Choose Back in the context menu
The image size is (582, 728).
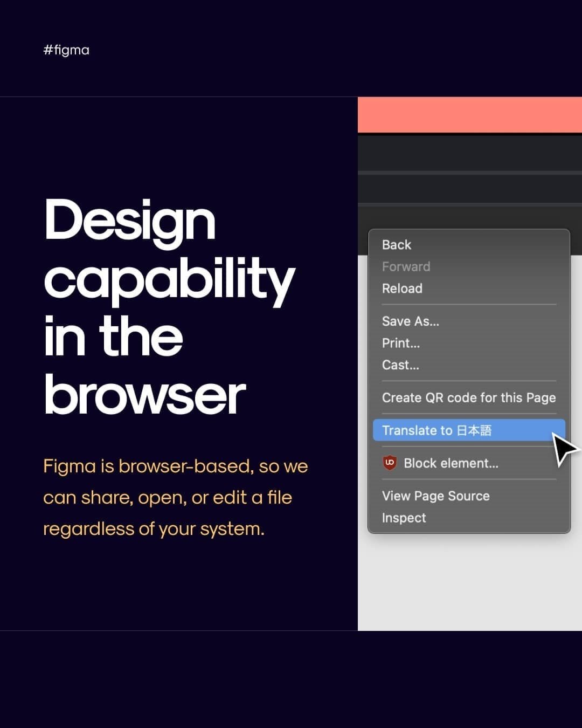tap(469, 245)
